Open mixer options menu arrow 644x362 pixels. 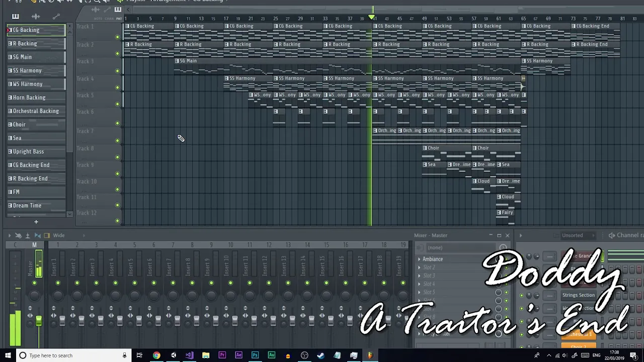pyautogui.click(x=10, y=235)
